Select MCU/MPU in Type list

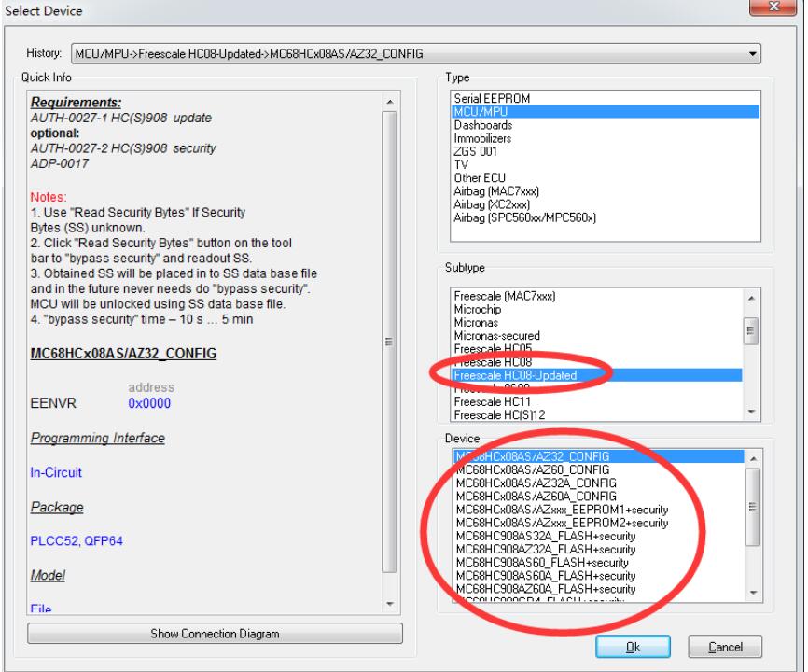[605, 112]
